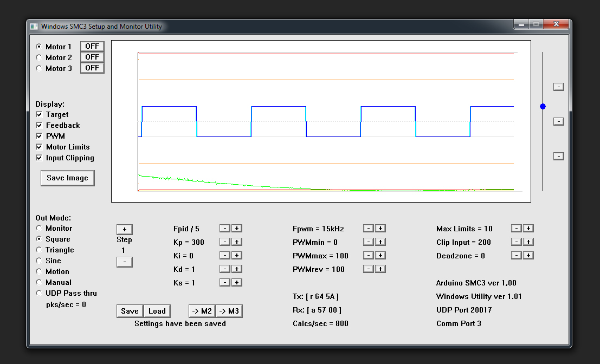Screen dimensions: 600x364
Task: Increase the Ks value
Action: [237, 283]
